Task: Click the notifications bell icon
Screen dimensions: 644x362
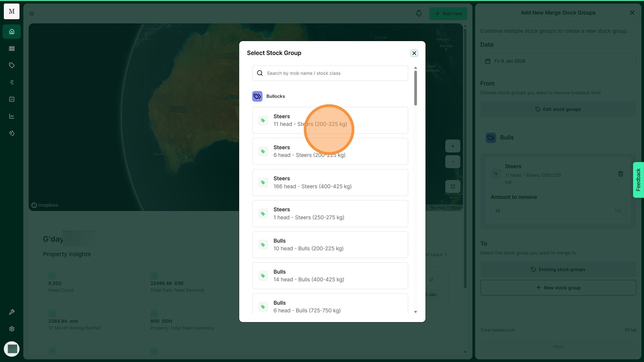Action: pos(419,13)
